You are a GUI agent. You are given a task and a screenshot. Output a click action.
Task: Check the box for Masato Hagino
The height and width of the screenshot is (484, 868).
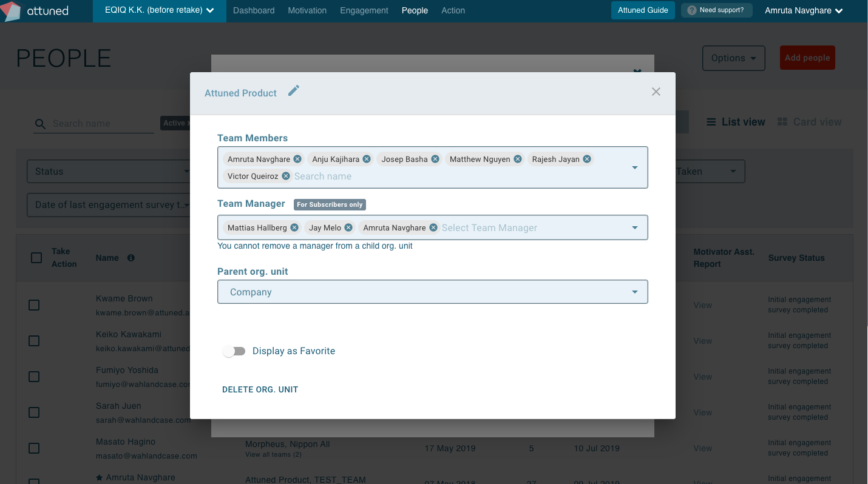click(x=34, y=448)
